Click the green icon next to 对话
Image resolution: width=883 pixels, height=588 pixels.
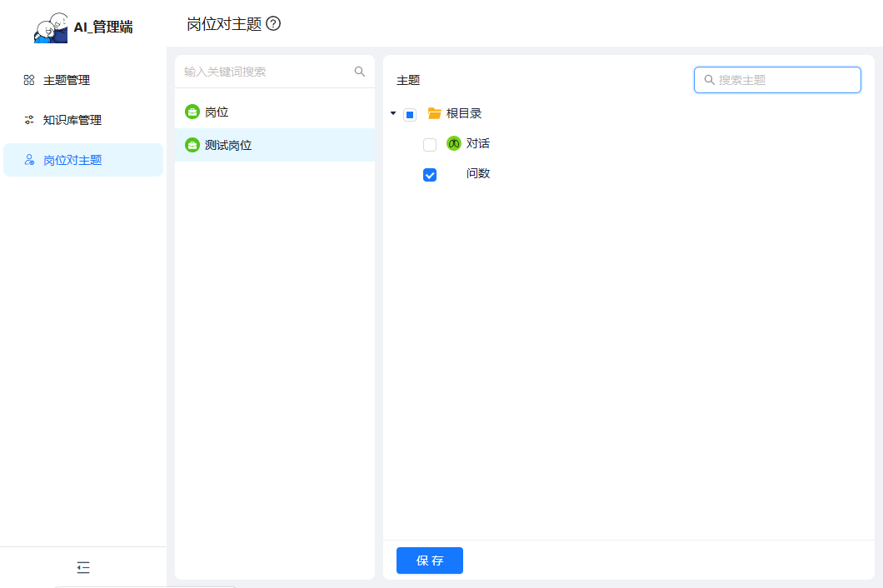click(x=454, y=143)
